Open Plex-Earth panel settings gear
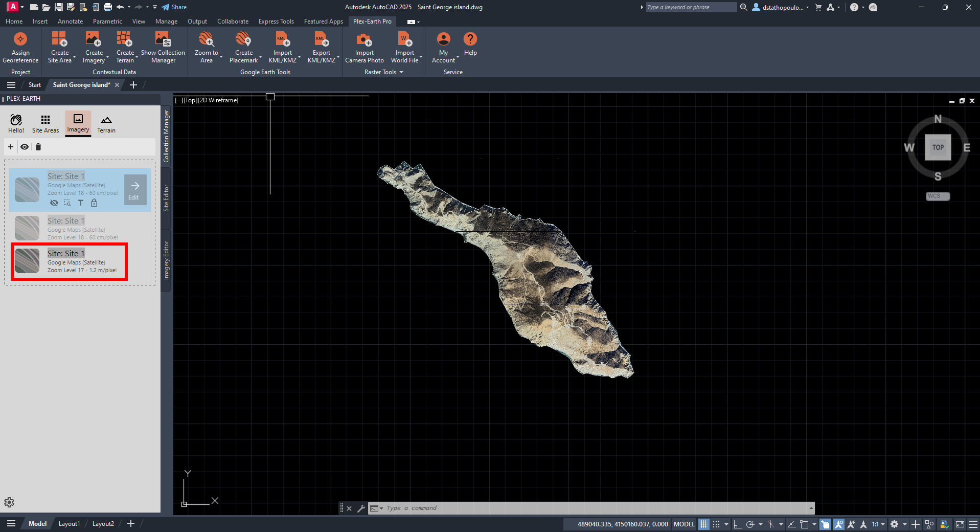 pos(9,502)
